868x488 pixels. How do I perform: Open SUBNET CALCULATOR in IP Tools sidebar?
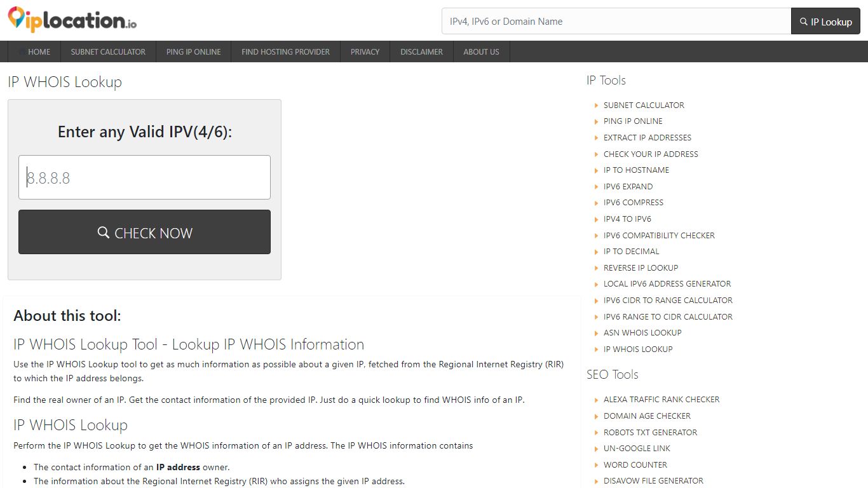point(644,105)
